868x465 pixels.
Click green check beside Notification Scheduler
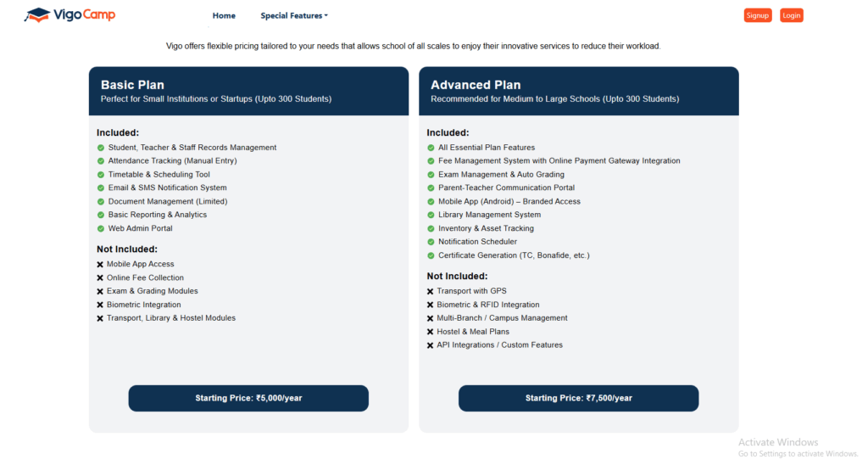coord(431,242)
